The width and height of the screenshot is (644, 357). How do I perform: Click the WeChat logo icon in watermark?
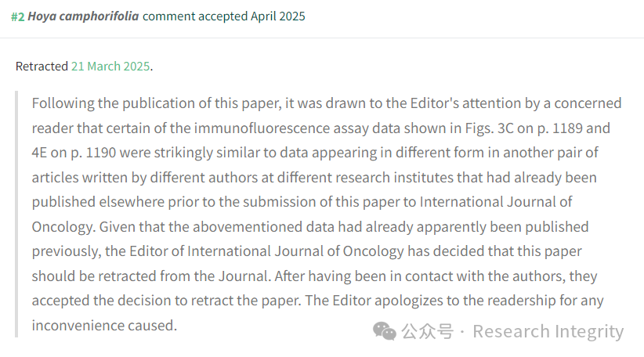[x=385, y=331]
